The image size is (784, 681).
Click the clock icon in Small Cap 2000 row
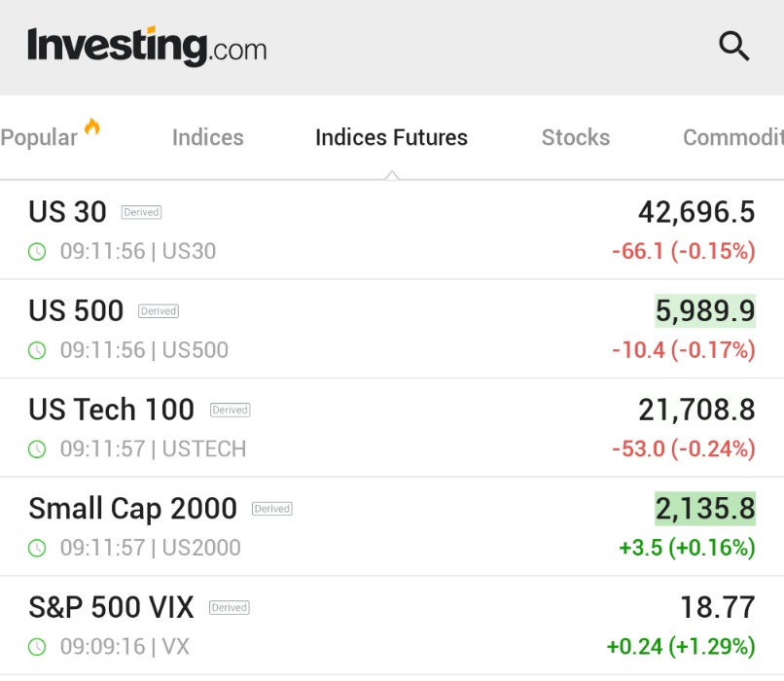click(x=37, y=548)
